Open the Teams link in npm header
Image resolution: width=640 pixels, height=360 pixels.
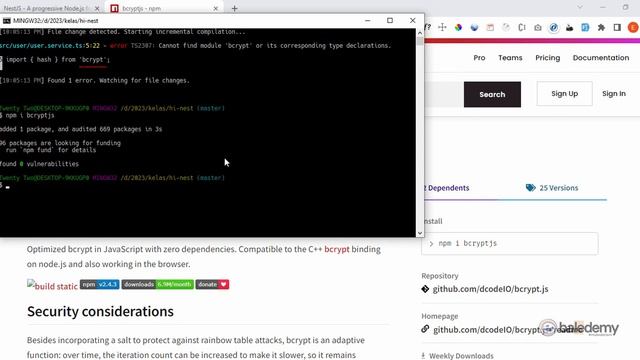pos(510,58)
